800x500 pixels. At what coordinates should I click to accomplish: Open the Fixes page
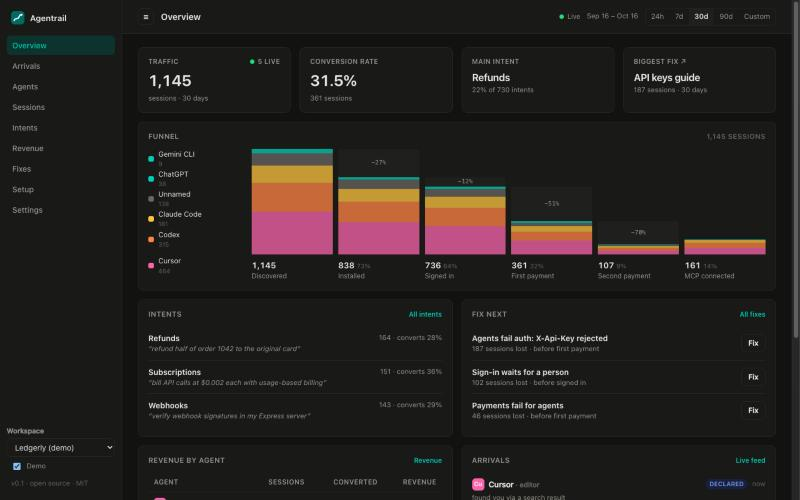coord(61,169)
